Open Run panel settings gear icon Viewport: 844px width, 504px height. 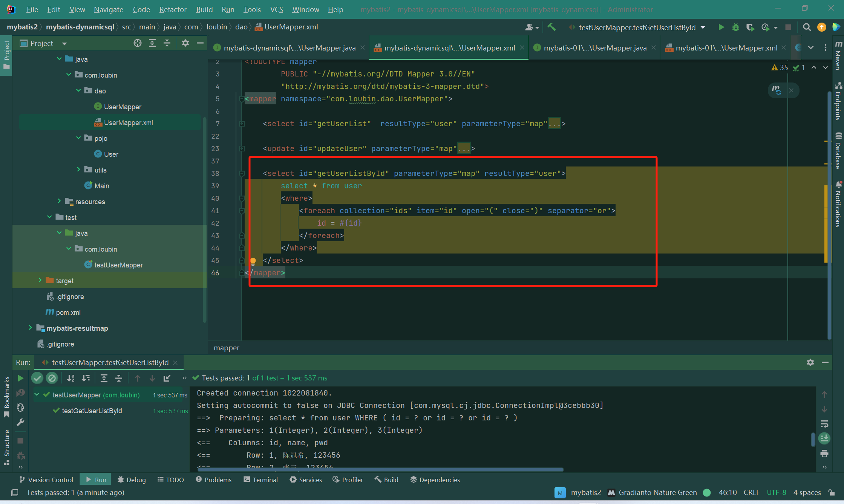click(x=810, y=362)
